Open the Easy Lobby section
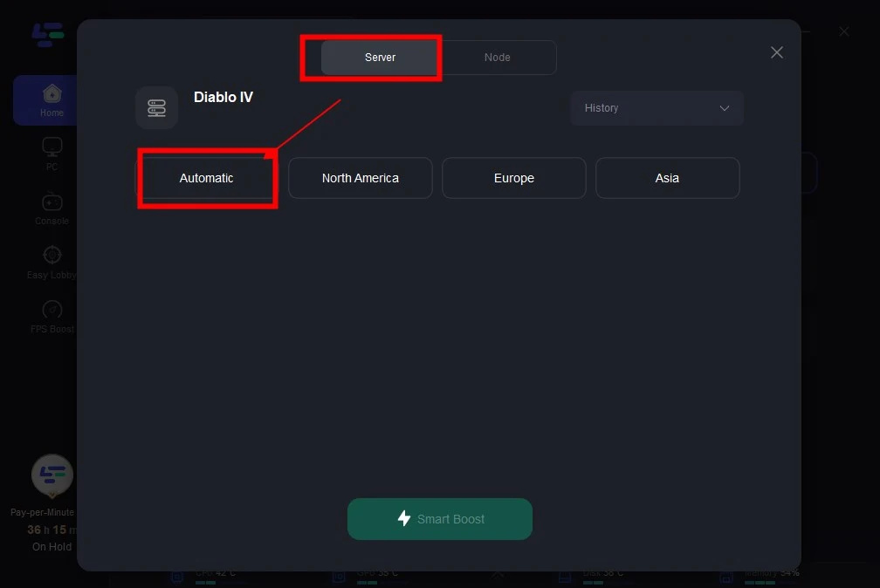The height and width of the screenshot is (588, 880). tap(52, 263)
